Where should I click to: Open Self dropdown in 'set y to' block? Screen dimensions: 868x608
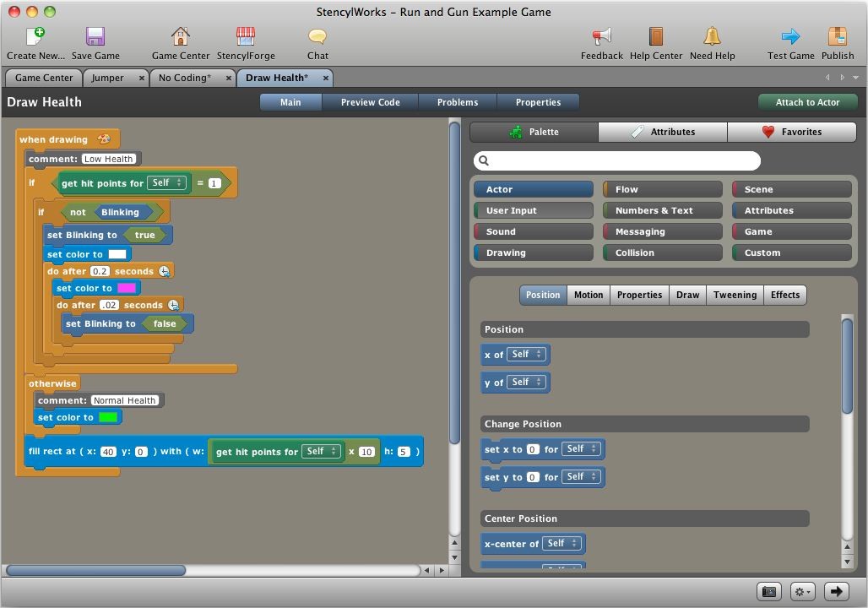(x=581, y=476)
